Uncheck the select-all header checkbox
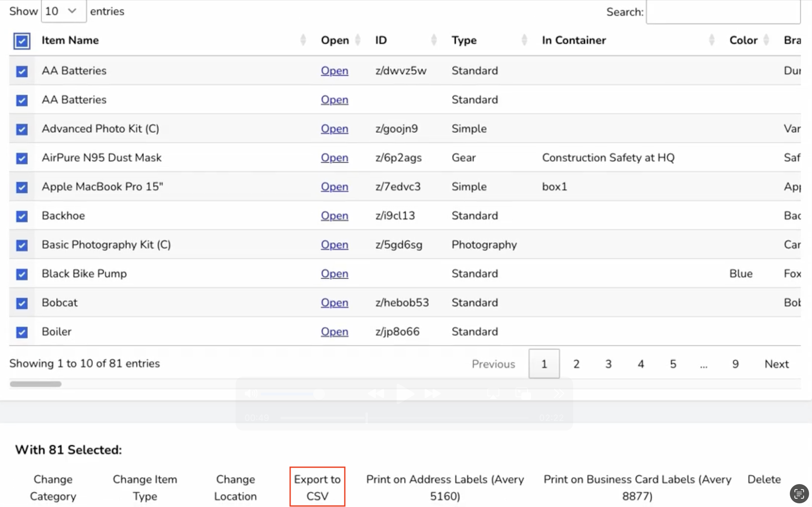The image size is (812, 507). [x=22, y=41]
